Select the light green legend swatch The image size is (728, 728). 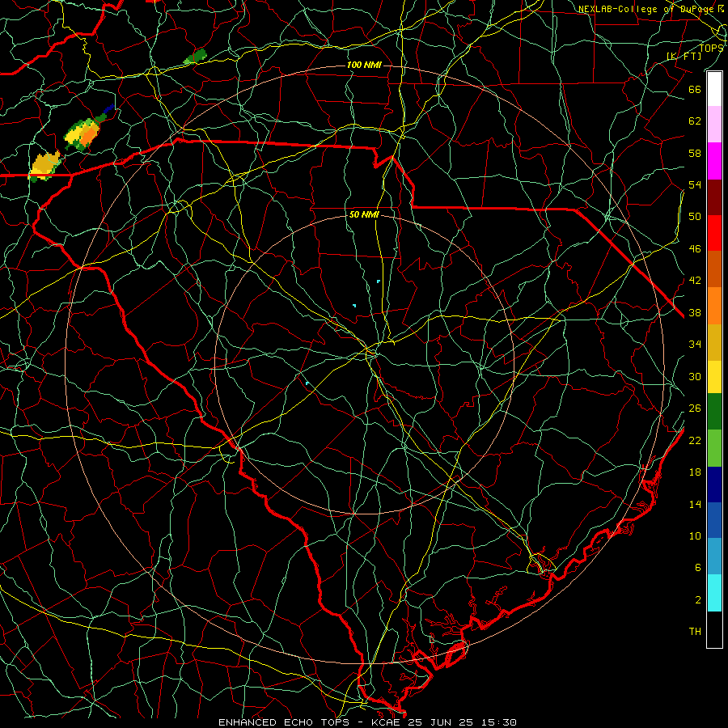[714, 448]
